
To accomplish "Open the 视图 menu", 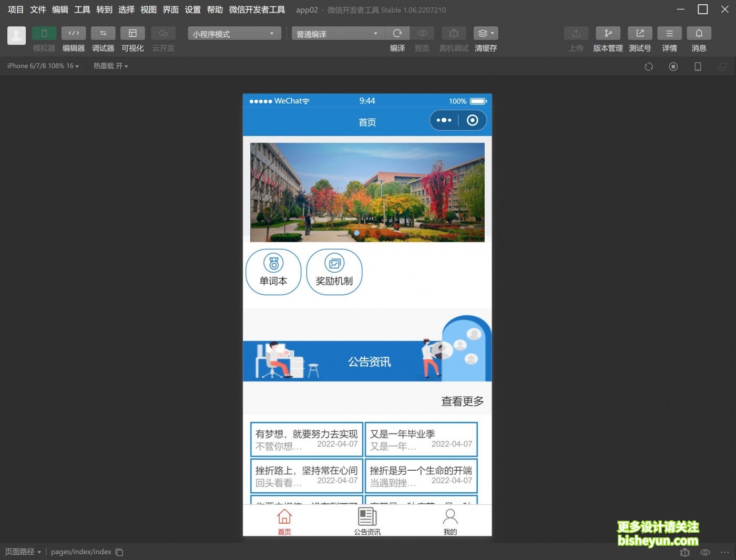I will [148, 9].
